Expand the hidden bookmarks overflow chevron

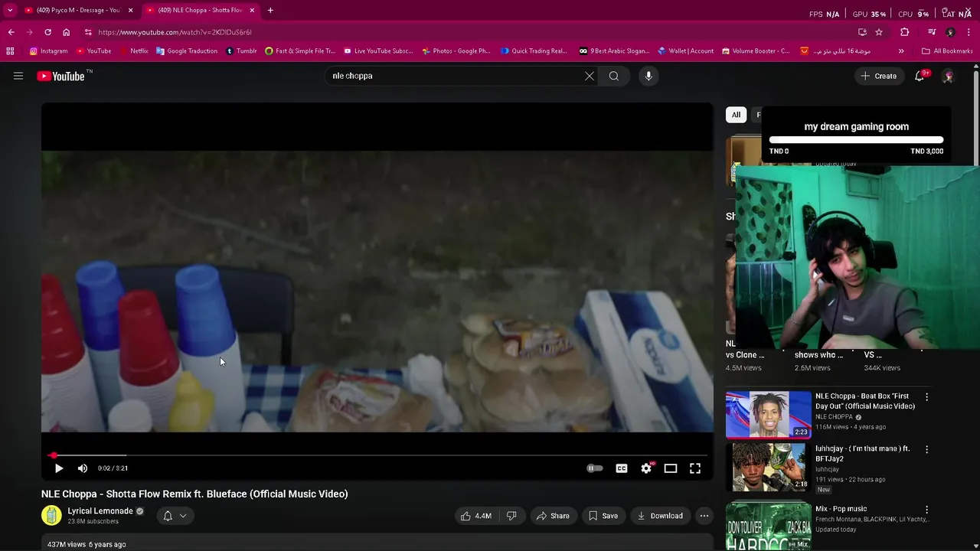pos(901,51)
